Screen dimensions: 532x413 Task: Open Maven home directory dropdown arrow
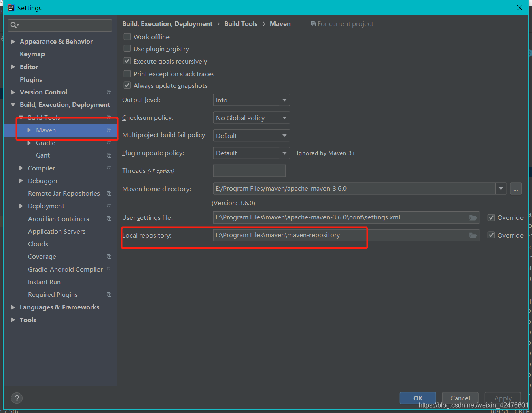501,189
